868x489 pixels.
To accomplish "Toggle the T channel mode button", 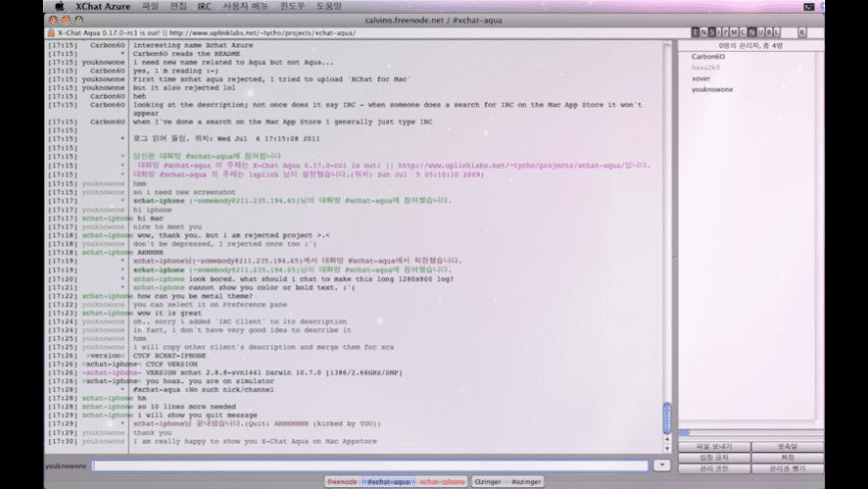I will pos(695,33).
